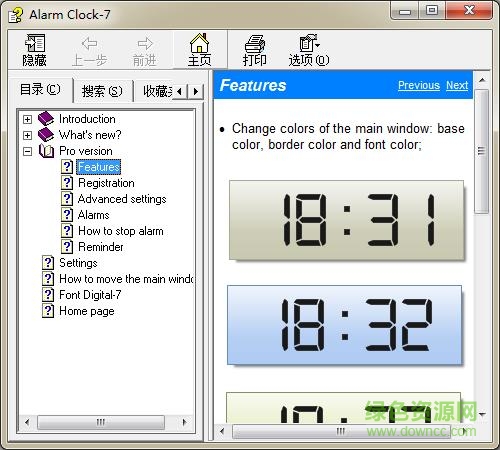The image size is (500, 450).
Task: Collapse the Pro version tree node
Action: [28, 151]
